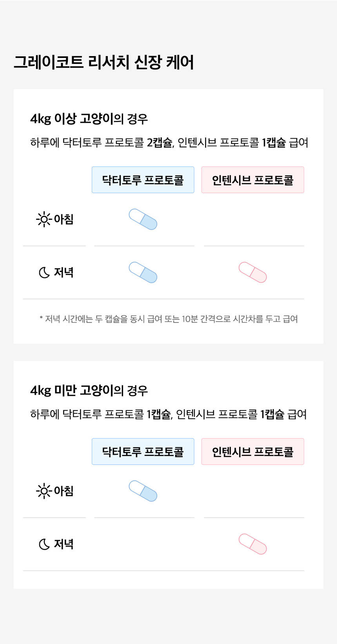Click 인텐시브 프로토콜 label in 4kg 이상 section

point(253,180)
